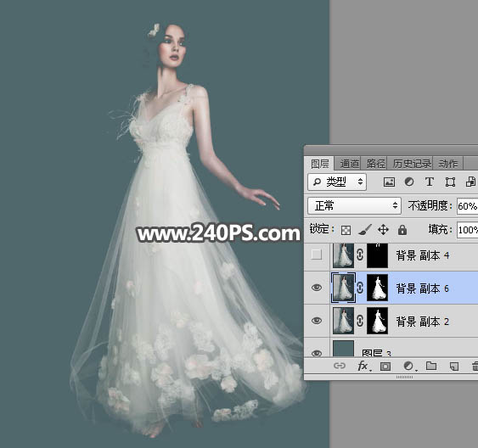Viewport: 478px width, 448px height.
Task: Open the fx layer style menu
Action: (x=363, y=366)
